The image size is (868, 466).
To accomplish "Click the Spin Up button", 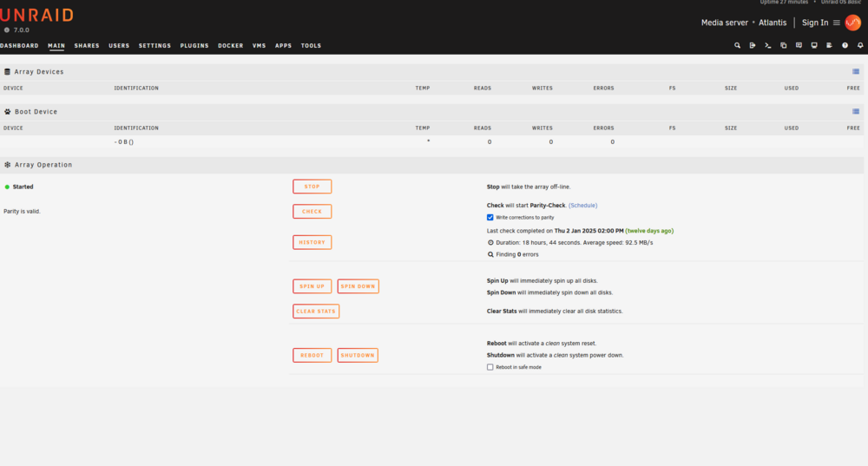I will click(312, 286).
